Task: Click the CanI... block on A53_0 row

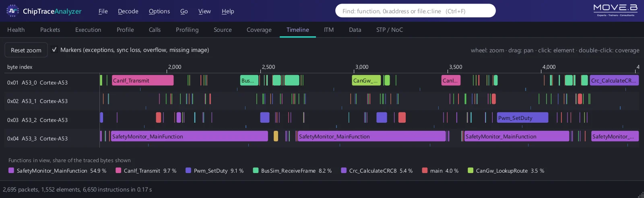Action: pyautogui.click(x=451, y=80)
